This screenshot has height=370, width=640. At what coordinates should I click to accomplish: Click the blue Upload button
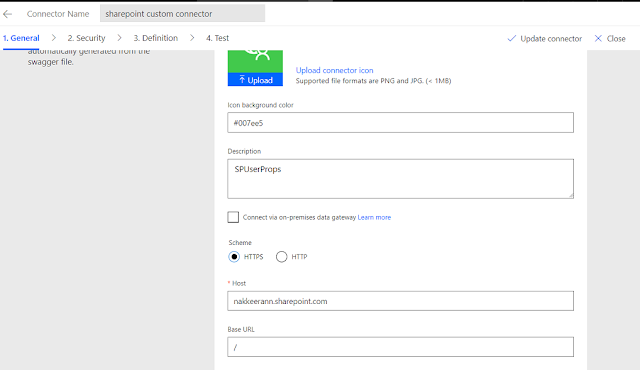pos(255,80)
